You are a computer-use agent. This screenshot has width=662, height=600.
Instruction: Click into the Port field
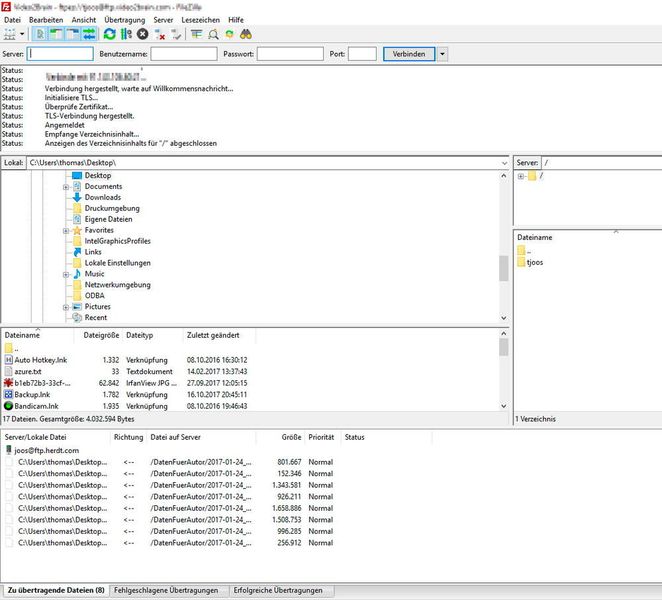(362, 54)
